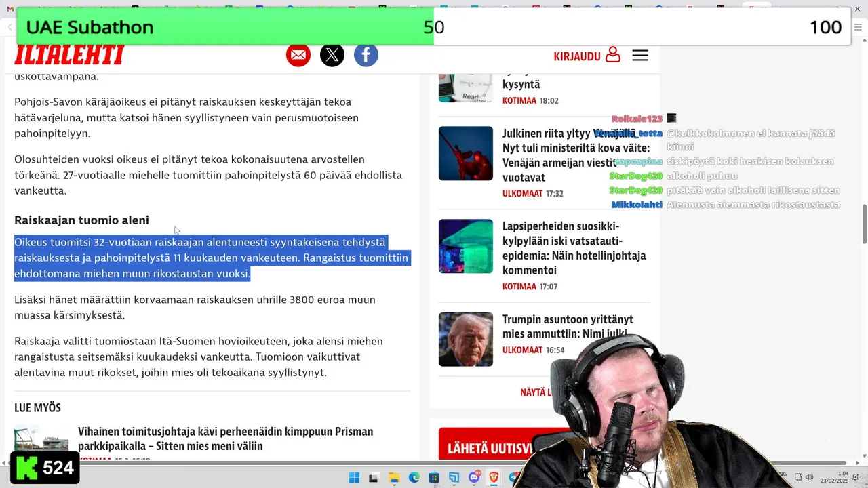This screenshot has height=488, width=868.
Task: Click the highlighted paragraph starting 'Oikeus tuomitsi 32-vuotiaan'
Action: coord(212,258)
